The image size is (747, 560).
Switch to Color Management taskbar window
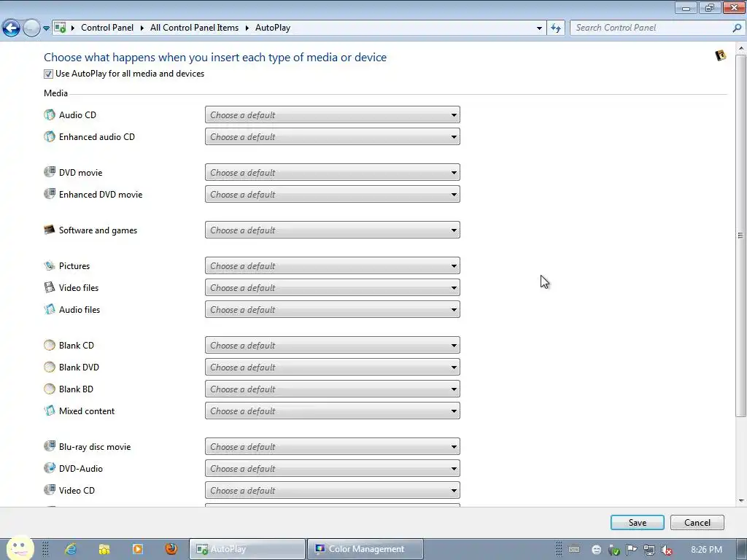tap(365, 549)
